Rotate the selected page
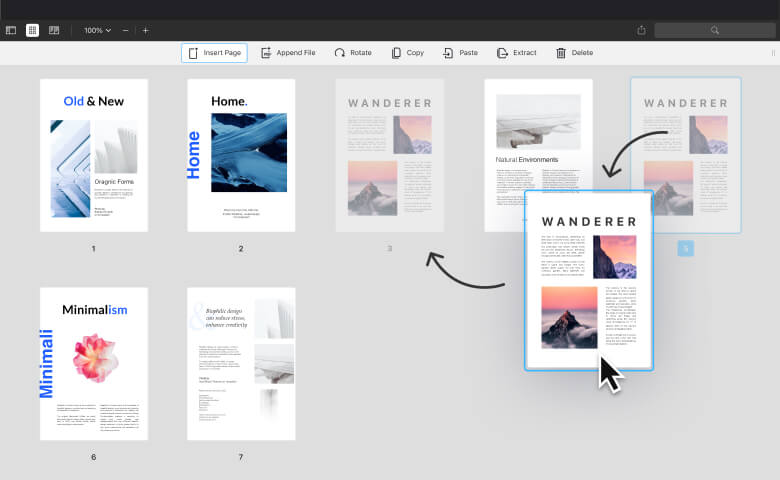Image resolution: width=780 pixels, height=480 pixels. tap(353, 53)
